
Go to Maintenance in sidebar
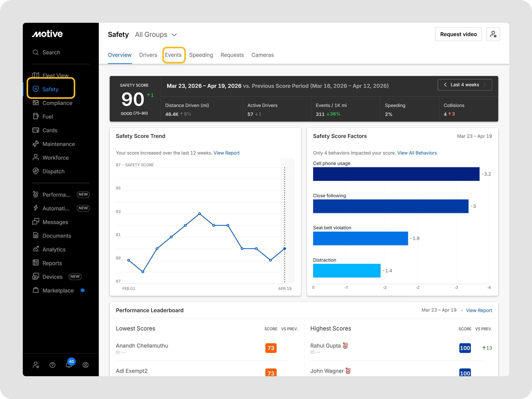point(59,144)
